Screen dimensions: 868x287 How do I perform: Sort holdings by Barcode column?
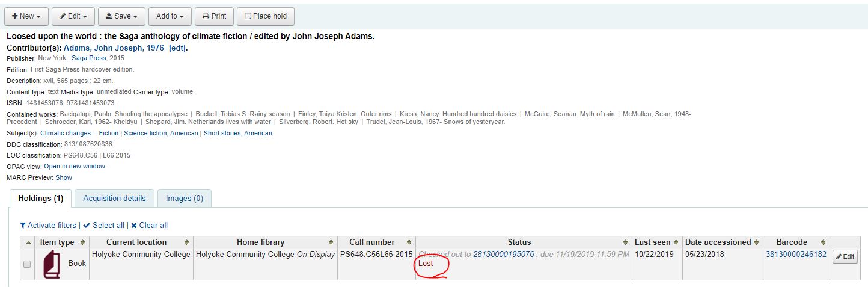pos(824,242)
